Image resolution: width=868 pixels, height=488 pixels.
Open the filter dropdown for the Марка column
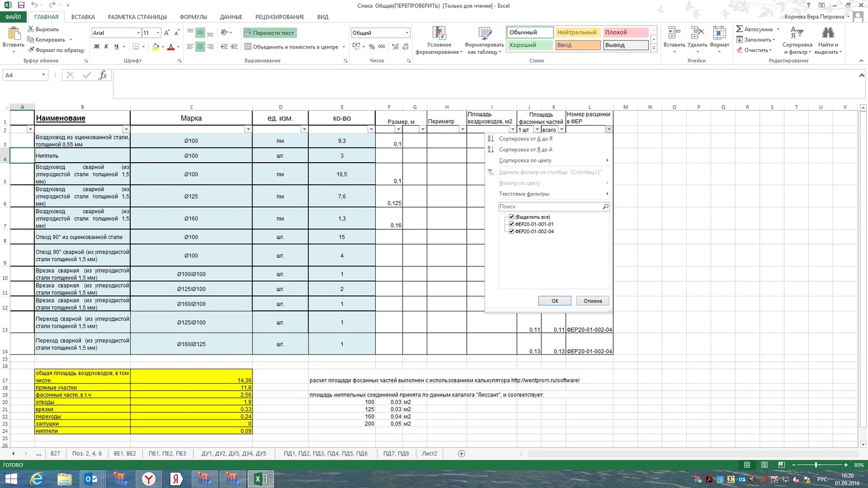(248, 130)
